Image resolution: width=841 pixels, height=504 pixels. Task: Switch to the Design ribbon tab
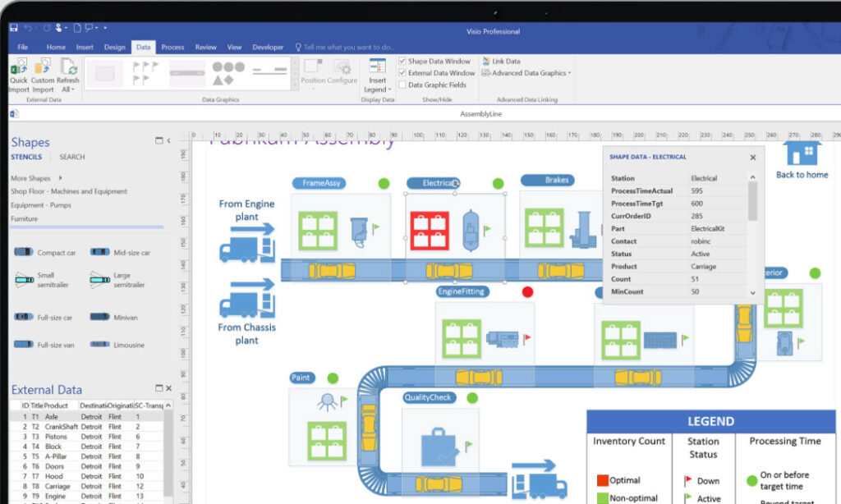(x=114, y=47)
